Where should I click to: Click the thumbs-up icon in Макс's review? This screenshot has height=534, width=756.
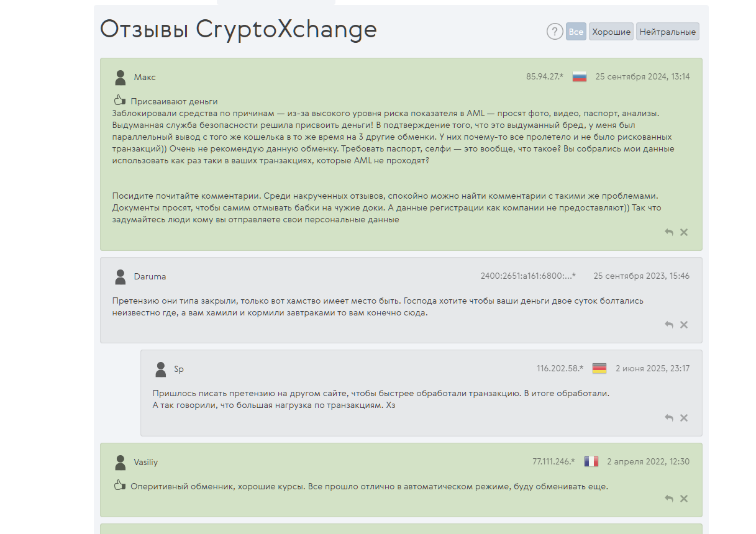tap(120, 101)
